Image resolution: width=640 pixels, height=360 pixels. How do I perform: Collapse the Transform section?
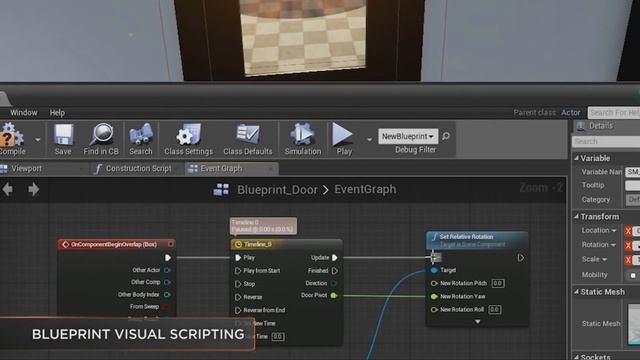click(x=576, y=217)
